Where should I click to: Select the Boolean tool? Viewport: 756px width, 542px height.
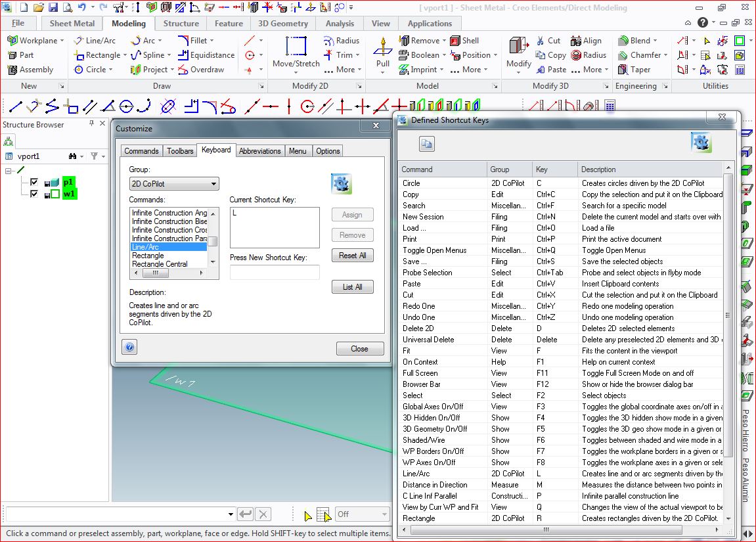click(419, 55)
